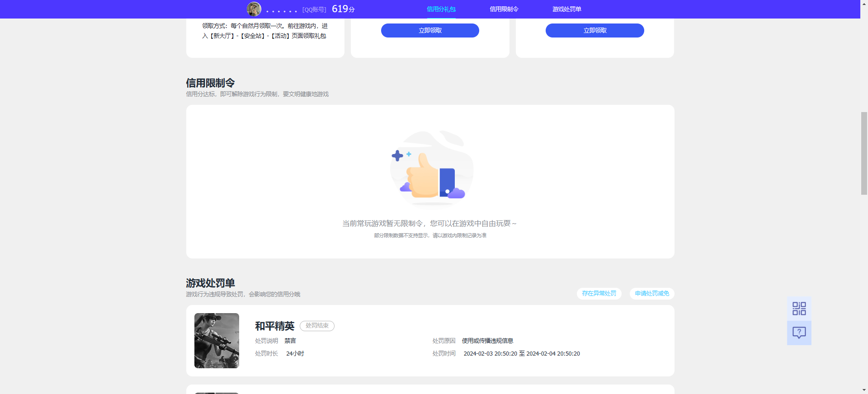Click the [QQ账号] label

[x=314, y=9]
